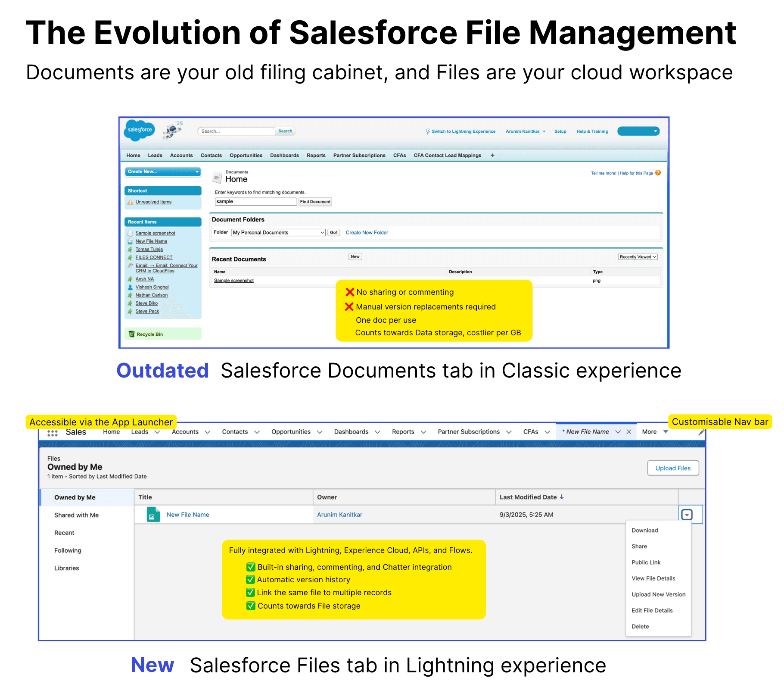Open the Recently Viewed dropdown
The image size is (784, 687).
(638, 257)
